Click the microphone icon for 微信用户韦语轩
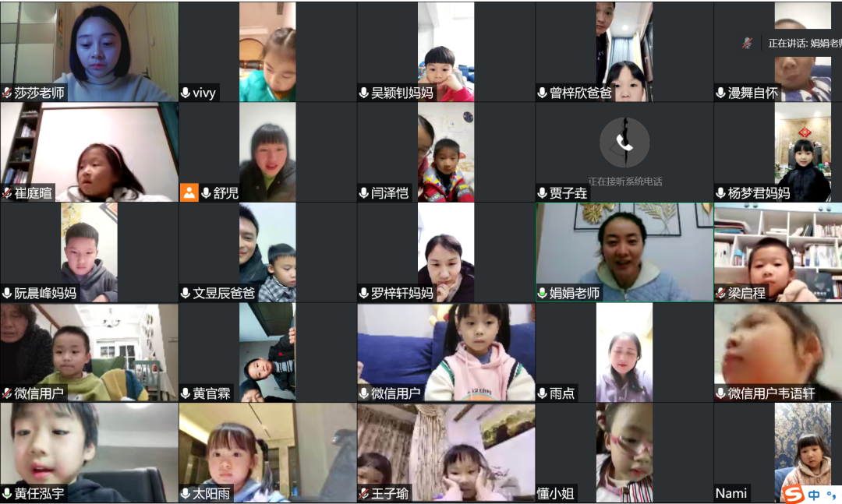 pyautogui.click(x=720, y=393)
